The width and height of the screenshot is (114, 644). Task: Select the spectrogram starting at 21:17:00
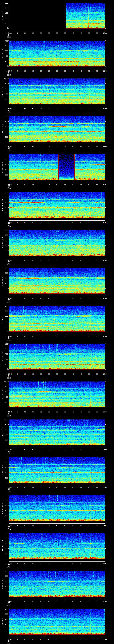57,319
